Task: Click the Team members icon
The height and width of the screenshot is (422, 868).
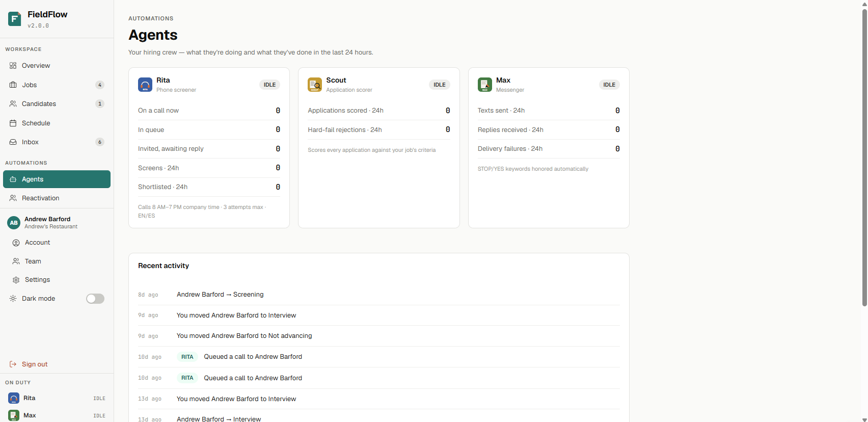Action: tap(16, 261)
